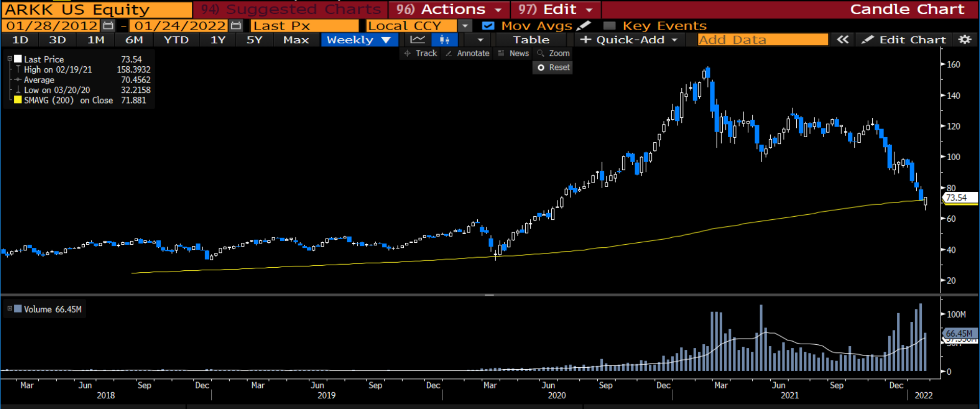Open chart settings gear icon

[964, 40]
